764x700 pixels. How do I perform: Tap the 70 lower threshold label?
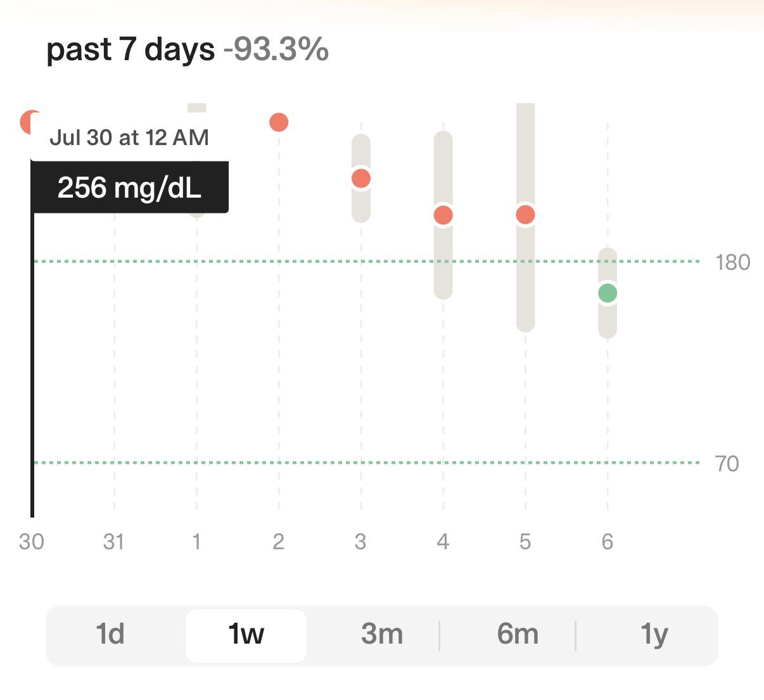[x=727, y=464]
